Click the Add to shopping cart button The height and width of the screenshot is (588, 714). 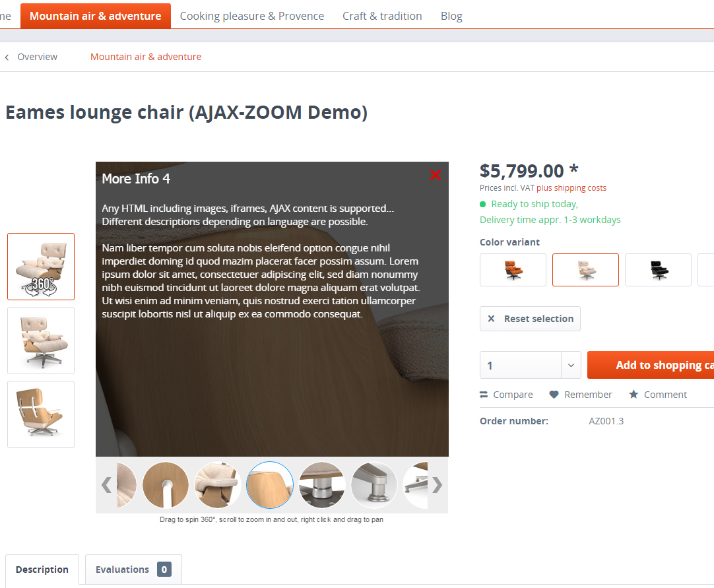(651, 366)
